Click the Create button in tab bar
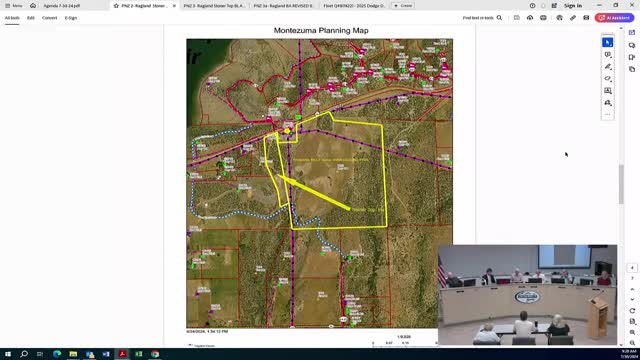Viewport: 640px width, 360px height. pyautogui.click(x=403, y=6)
